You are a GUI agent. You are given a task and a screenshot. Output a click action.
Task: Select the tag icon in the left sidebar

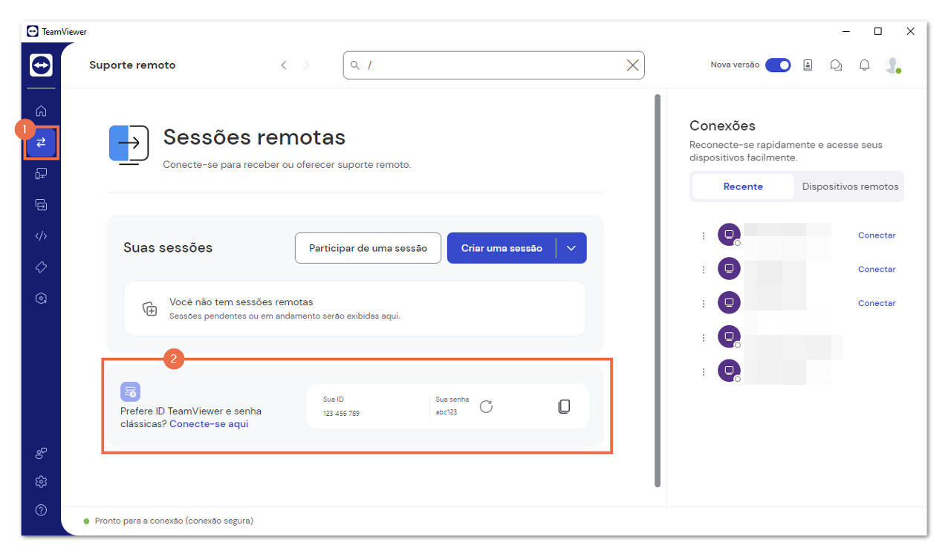pyautogui.click(x=41, y=267)
